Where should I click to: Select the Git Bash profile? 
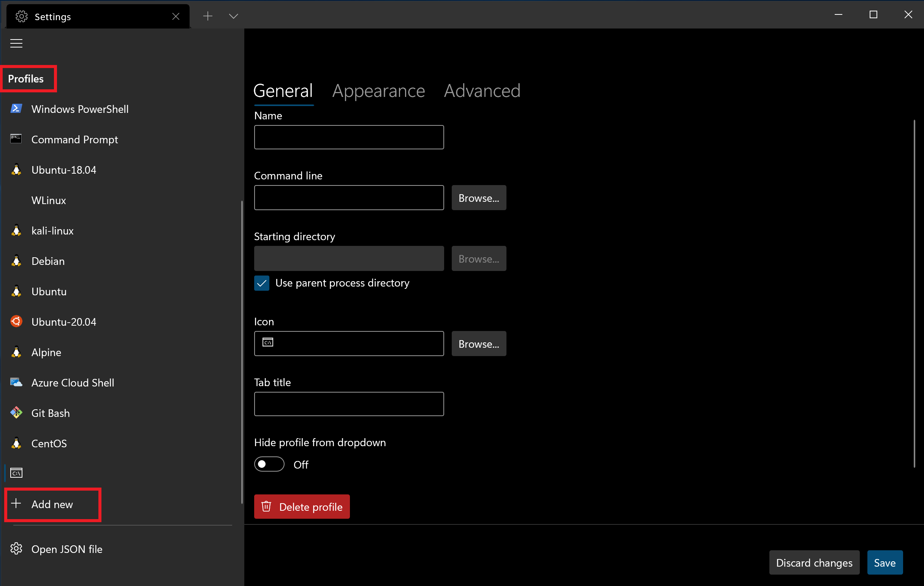(51, 412)
